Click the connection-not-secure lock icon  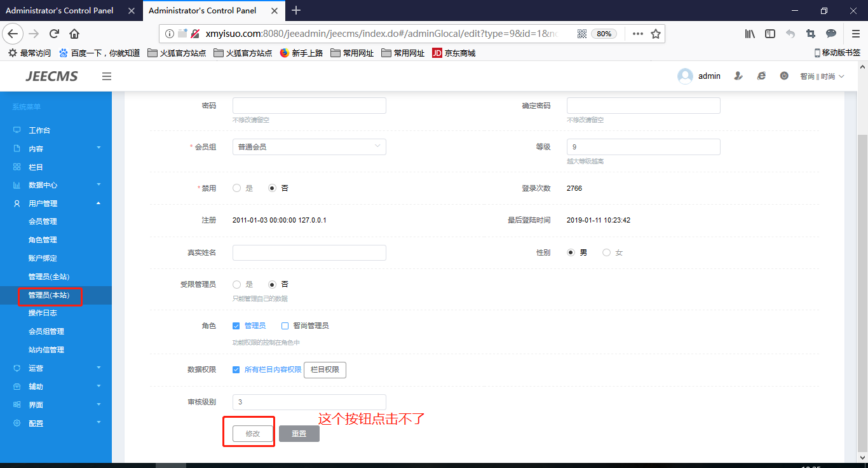(194, 34)
